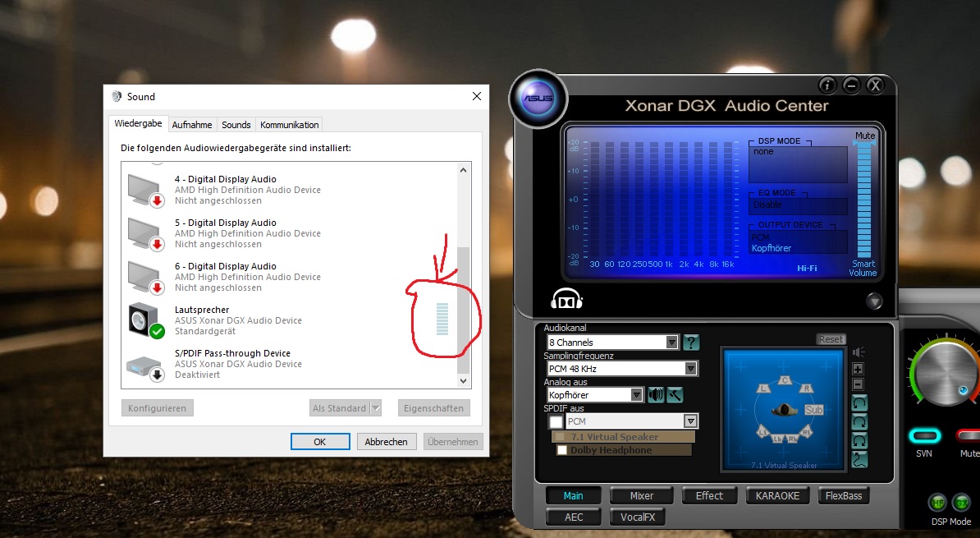Click the listener head in the speaker map
Image resolution: width=980 pixels, height=538 pixels.
(x=785, y=410)
